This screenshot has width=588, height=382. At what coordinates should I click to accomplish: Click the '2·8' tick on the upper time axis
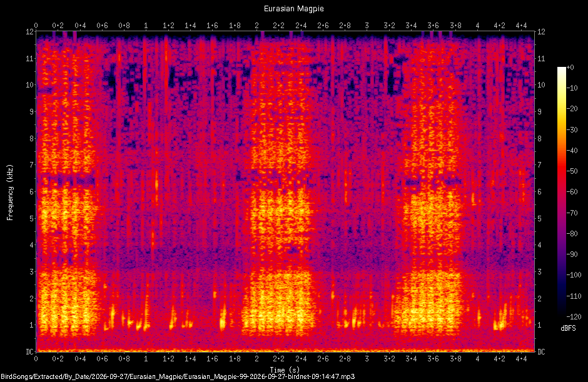point(345,26)
